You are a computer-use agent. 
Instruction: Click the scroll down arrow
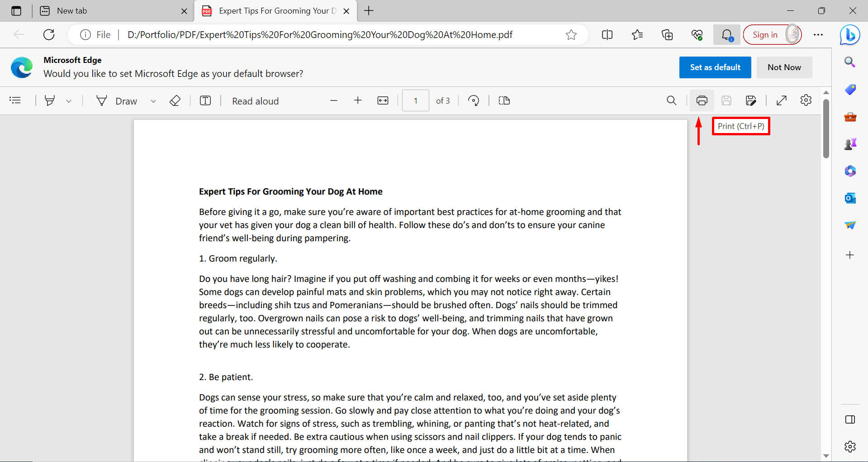coord(826,456)
